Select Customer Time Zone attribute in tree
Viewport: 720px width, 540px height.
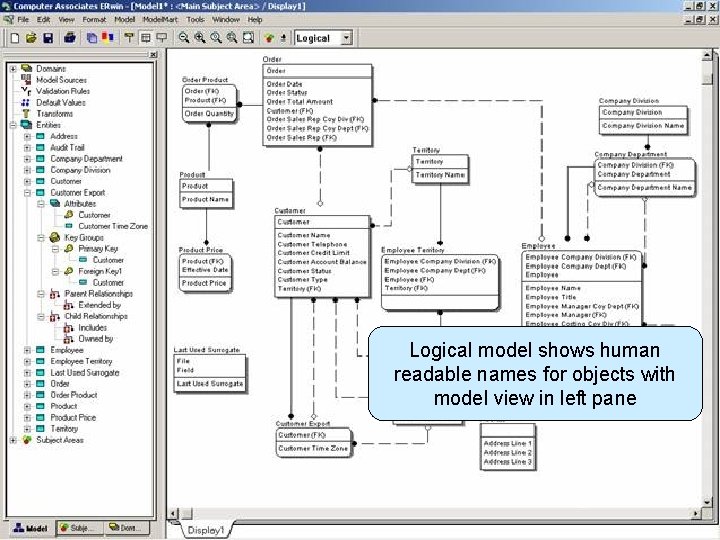pos(113,226)
